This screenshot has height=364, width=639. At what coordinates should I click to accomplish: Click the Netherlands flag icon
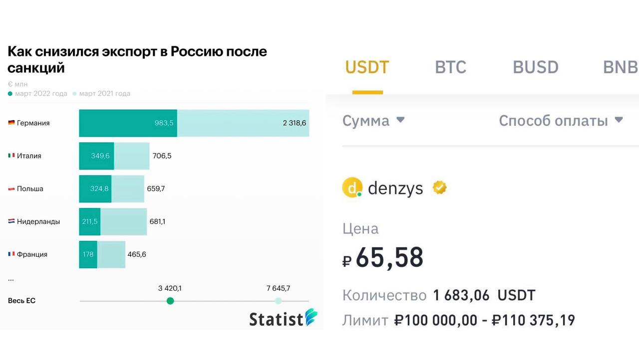tap(11, 221)
